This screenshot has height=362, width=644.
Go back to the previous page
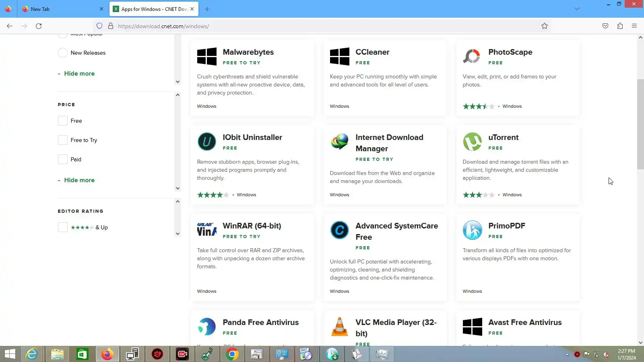pyautogui.click(x=10, y=26)
